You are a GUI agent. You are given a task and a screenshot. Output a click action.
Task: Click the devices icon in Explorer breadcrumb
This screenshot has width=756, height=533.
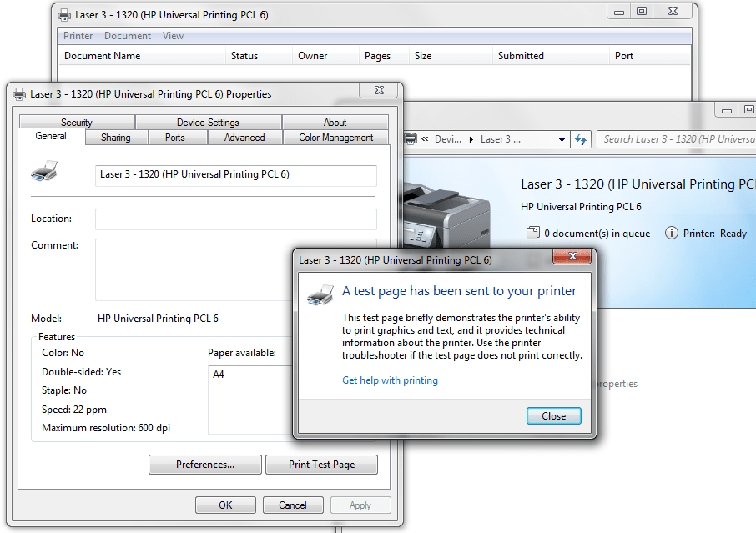pos(411,140)
